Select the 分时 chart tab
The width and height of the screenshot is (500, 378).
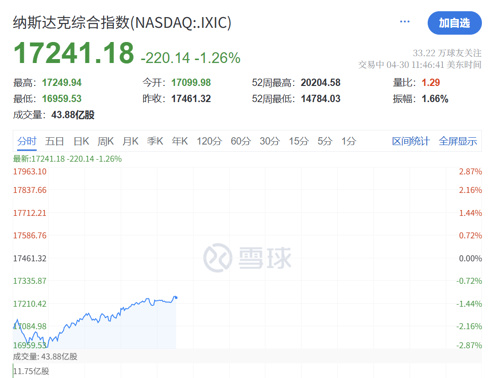[x=27, y=141]
